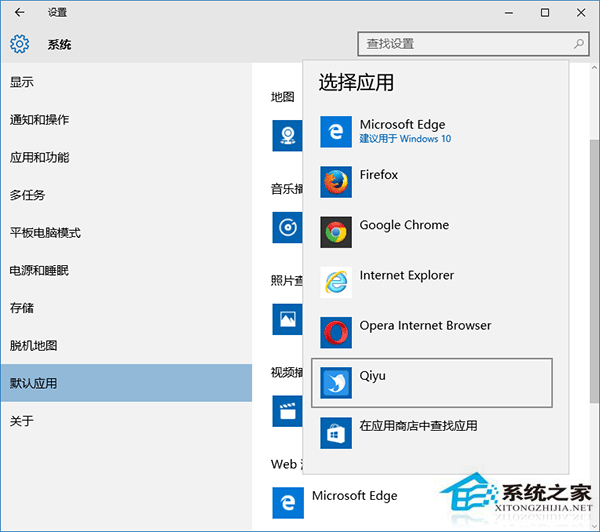Image resolution: width=600 pixels, height=532 pixels.
Task: Select 默认应用 in the sidebar
Action: tap(126, 383)
